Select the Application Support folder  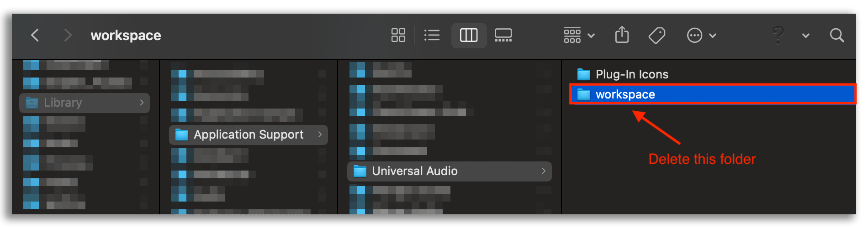coord(249,135)
